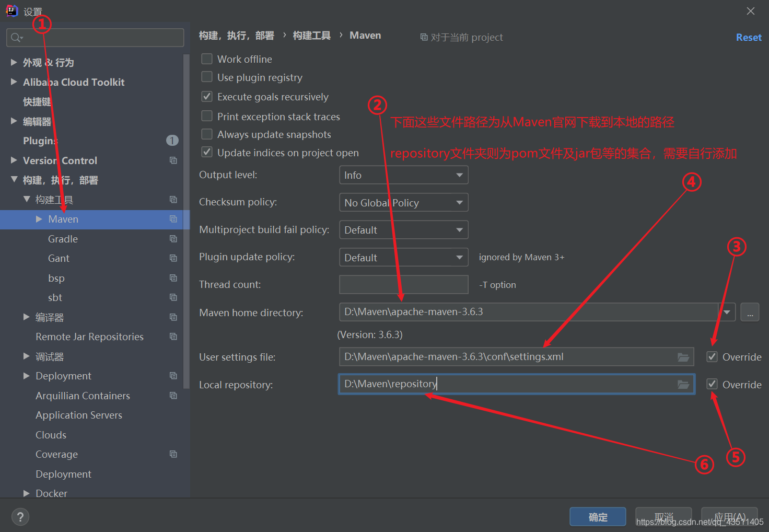The image size is (769, 532).
Task: Click the project-level icon beside Coverage
Action: pos(173,454)
